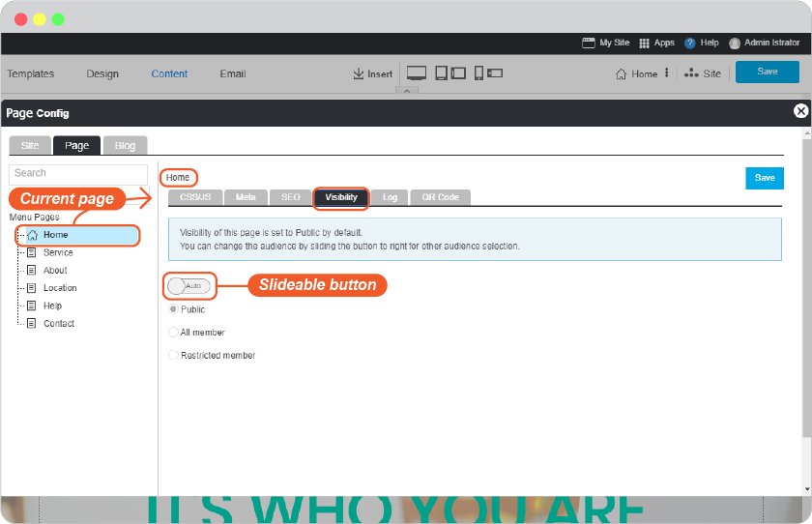Viewport: 812px width, 524px height.
Task: Open the Apps grid icon
Action: click(644, 44)
